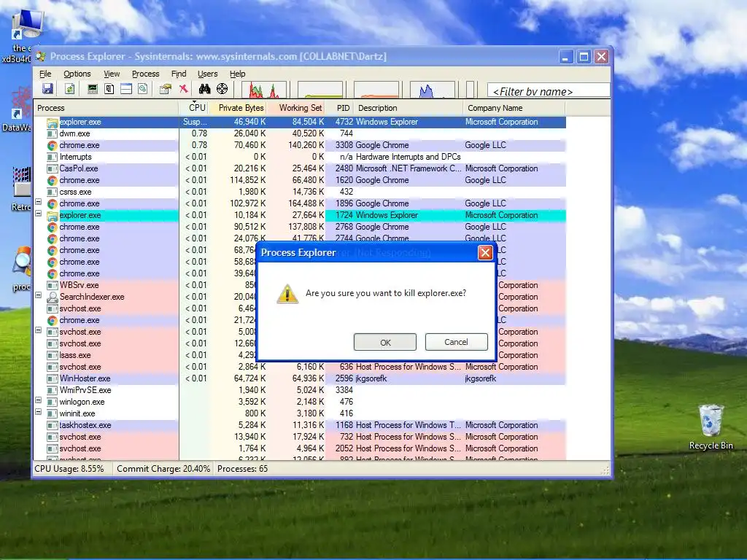
Task: Click Cancel in the kill dialog
Action: click(457, 342)
